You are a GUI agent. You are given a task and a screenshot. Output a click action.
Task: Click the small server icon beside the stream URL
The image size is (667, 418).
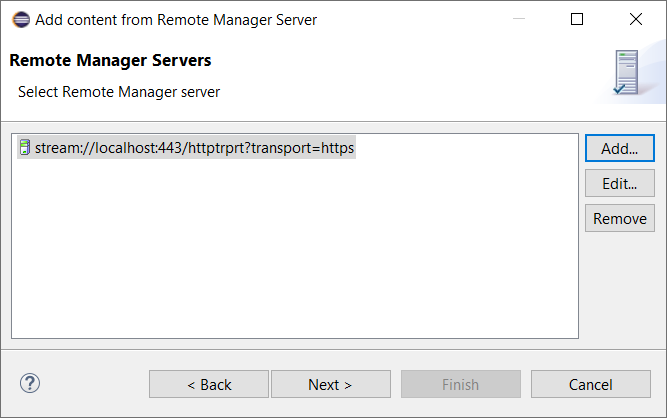25,148
